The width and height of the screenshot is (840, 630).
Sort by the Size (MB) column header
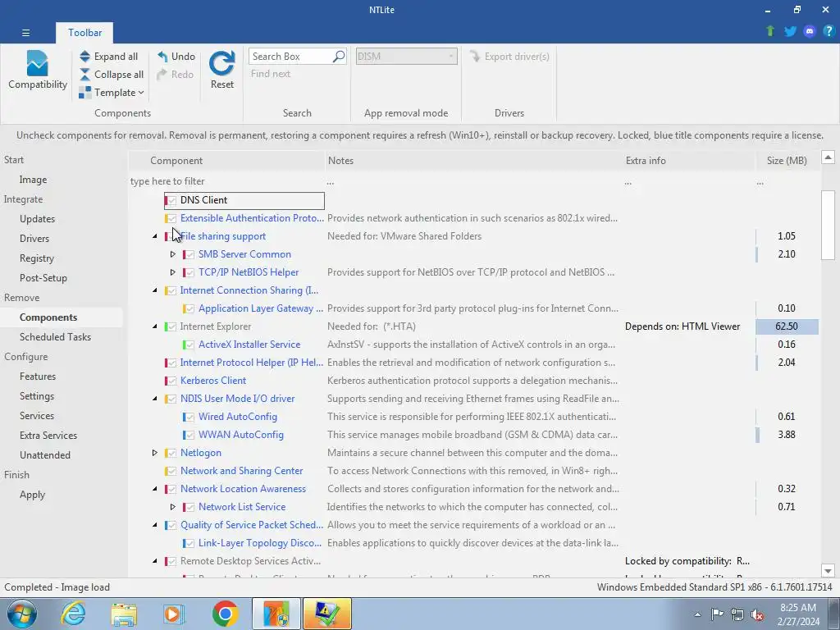787,161
